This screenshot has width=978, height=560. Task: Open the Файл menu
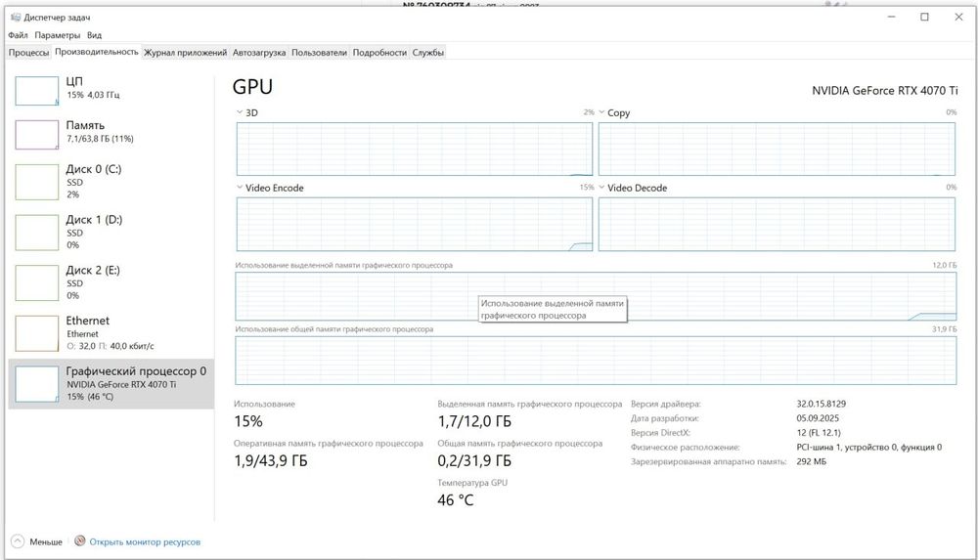point(18,35)
